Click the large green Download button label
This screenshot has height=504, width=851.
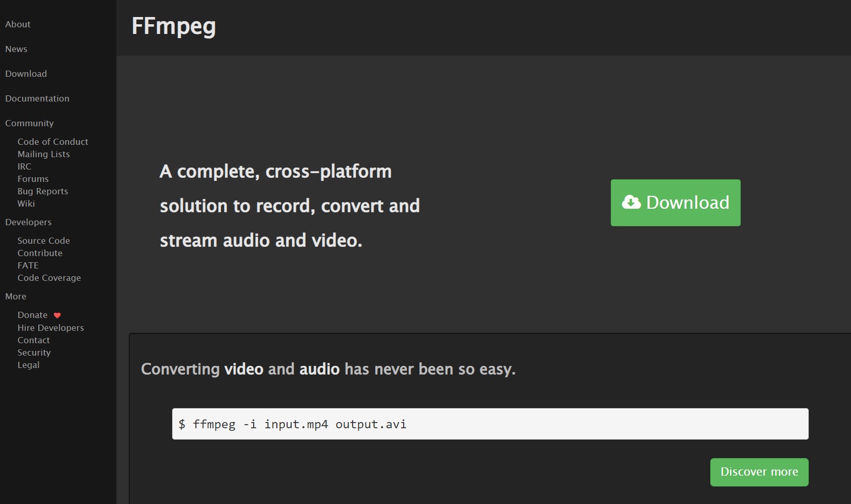(688, 203)
